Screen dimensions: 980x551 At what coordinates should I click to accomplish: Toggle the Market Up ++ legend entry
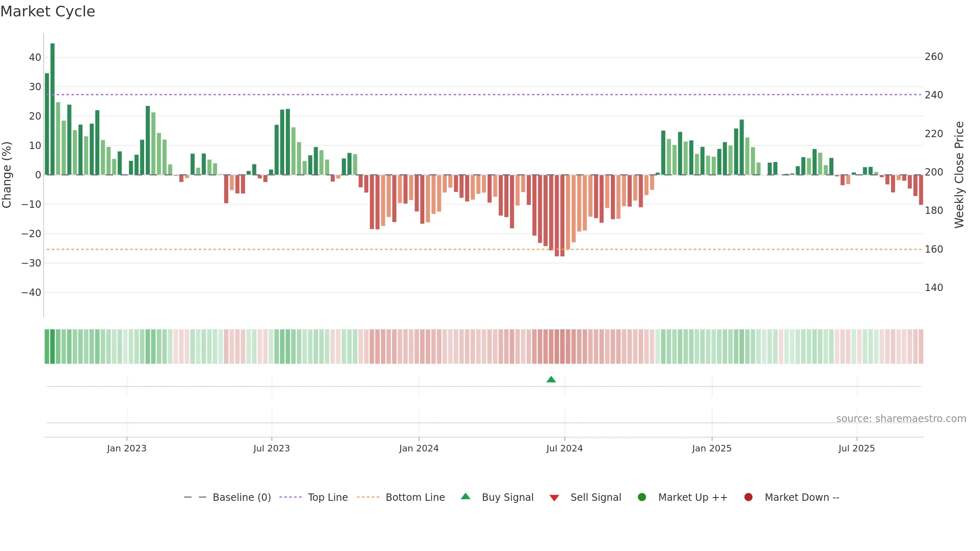682,497
